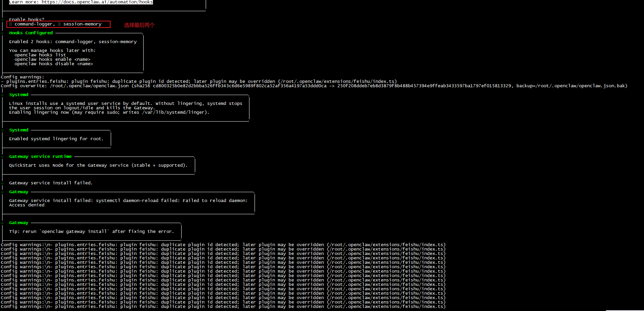Click the red Chinese annotation text

click(139, 25)
